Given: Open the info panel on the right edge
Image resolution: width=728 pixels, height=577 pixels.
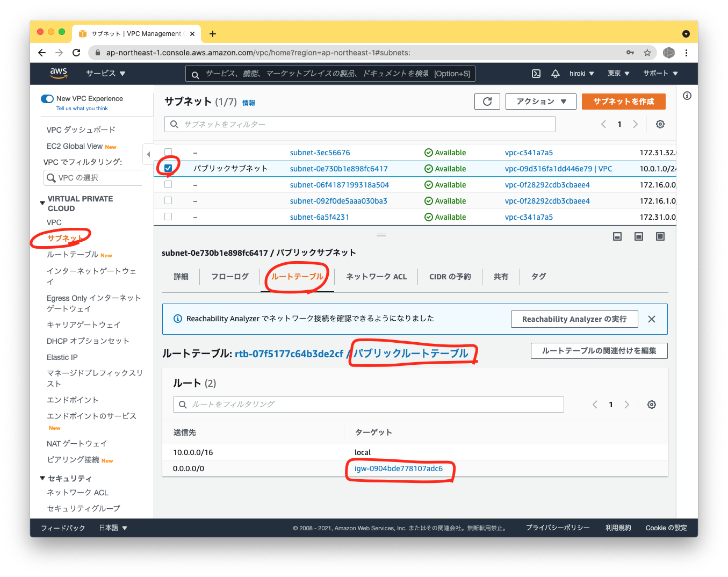Looking at the screenshot, I should point(687,95).
